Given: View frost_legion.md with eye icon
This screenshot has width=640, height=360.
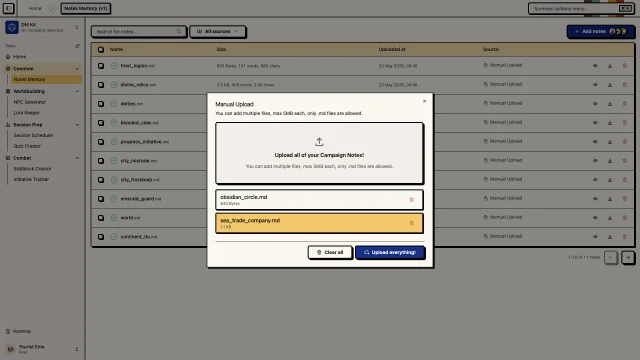Looking at the screenshot, I should click(595, 66).
